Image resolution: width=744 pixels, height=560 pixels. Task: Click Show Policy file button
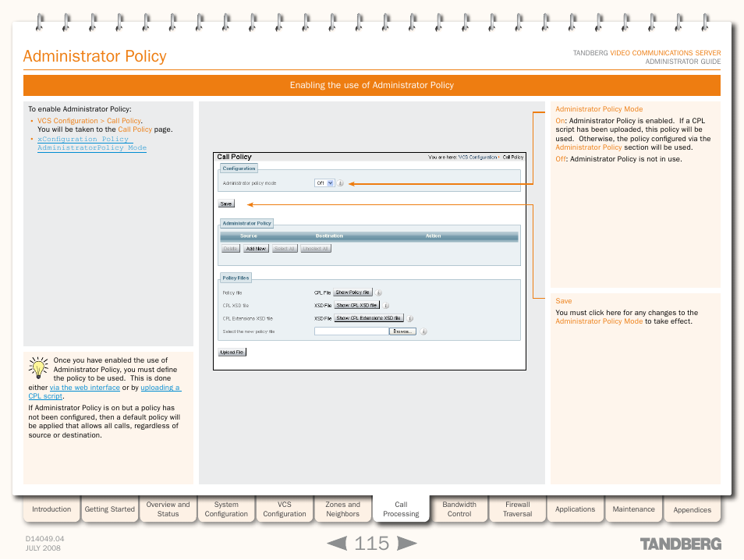pos(353,292)
